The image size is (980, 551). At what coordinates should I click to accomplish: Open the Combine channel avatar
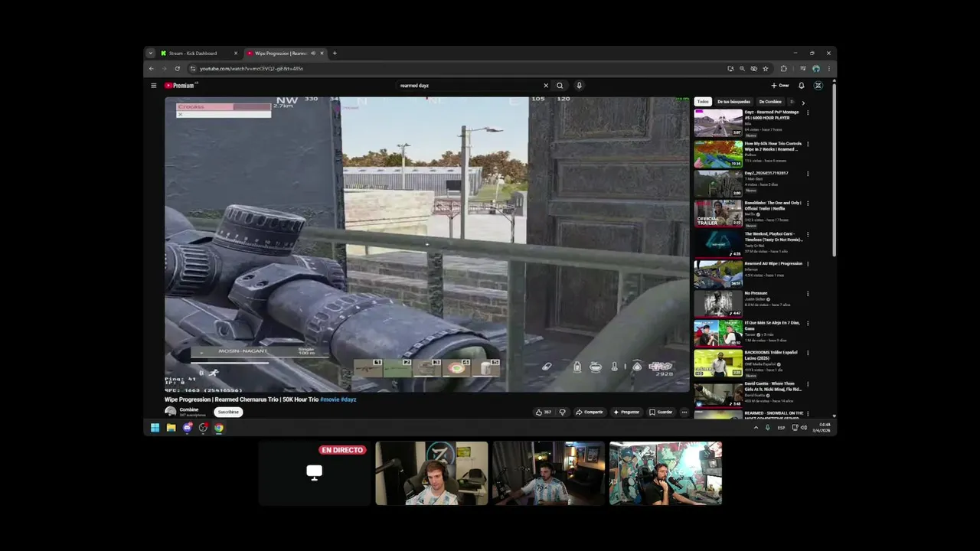(170, 412)
